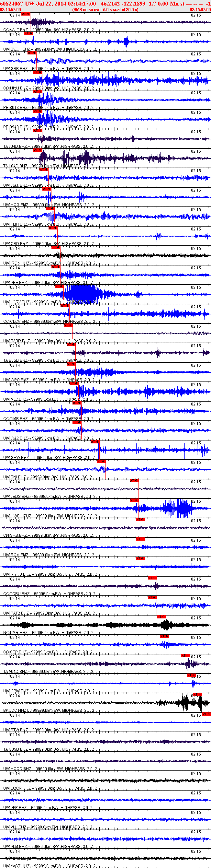Screen dimensions: 211x868
Task: Click the RMS noise scaling note in header
Action: (x=105, y=10)
